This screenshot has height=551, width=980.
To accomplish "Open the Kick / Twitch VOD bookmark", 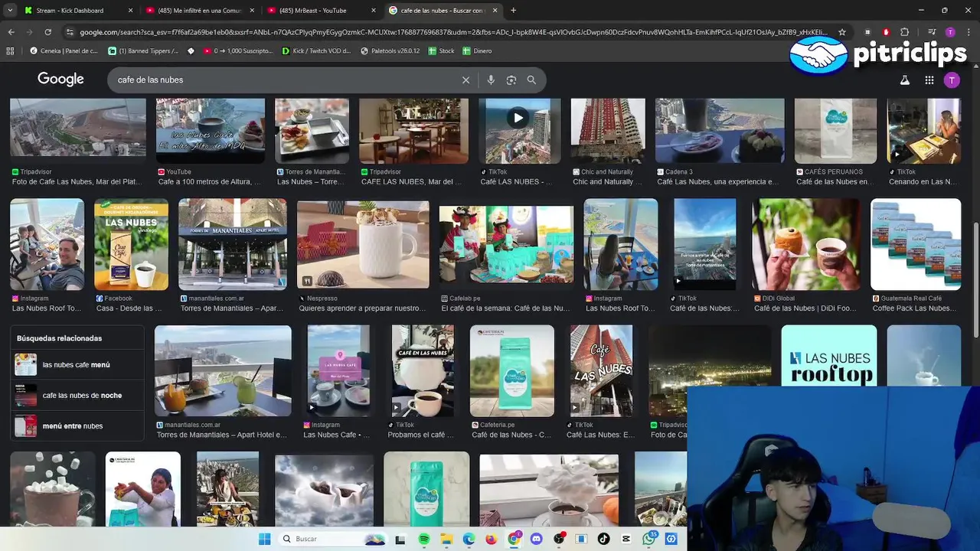I will pyautogui.click(x=316, y=51).
